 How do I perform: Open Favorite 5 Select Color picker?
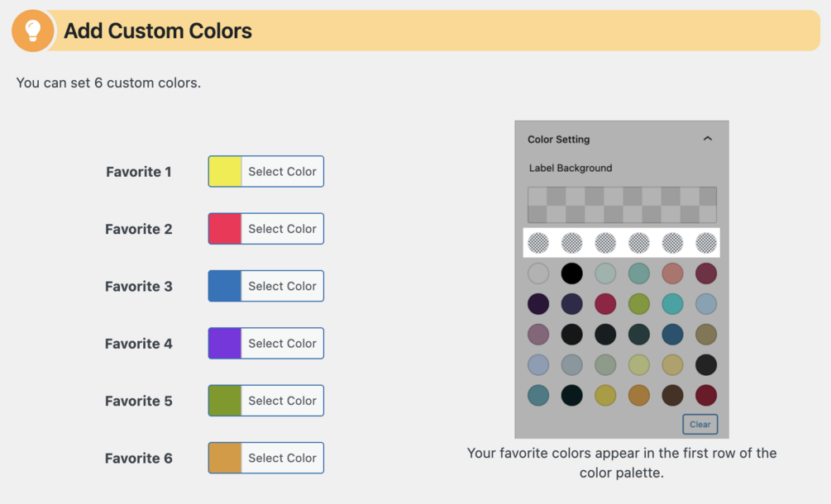pos(282,401)
